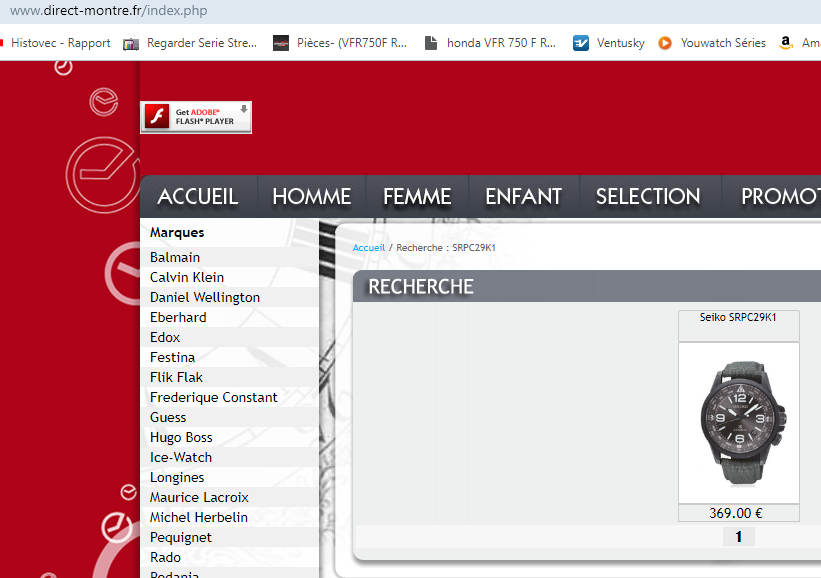Select the Eberhard brand
Viewport: 821px width, 578px height.
[178, 317]
